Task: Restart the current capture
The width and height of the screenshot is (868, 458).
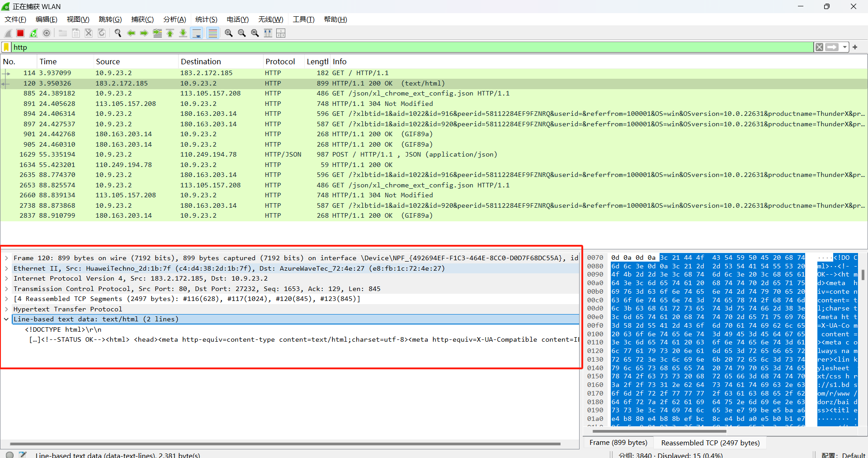Action: pos(33,33)
